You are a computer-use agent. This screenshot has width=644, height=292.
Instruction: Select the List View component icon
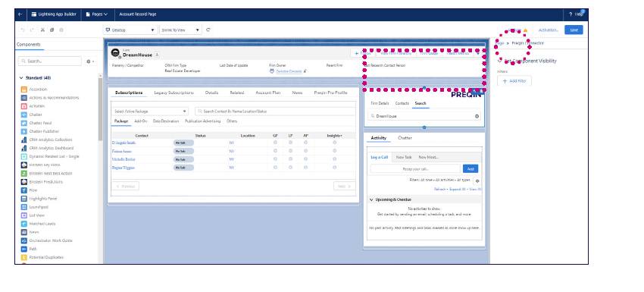pos(23,215)
